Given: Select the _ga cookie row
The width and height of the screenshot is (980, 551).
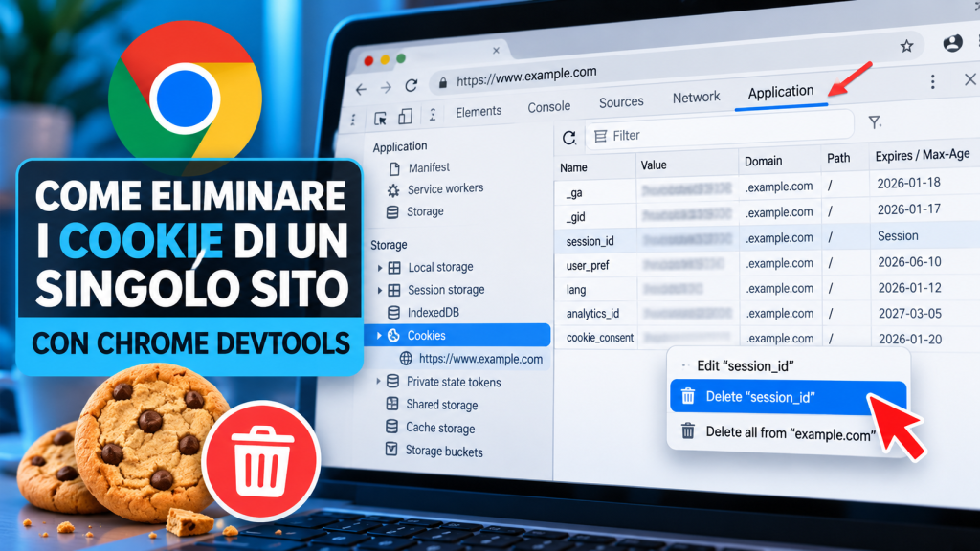Looking at the screenshot, I should pyautogui.click(x=767, y=188).
